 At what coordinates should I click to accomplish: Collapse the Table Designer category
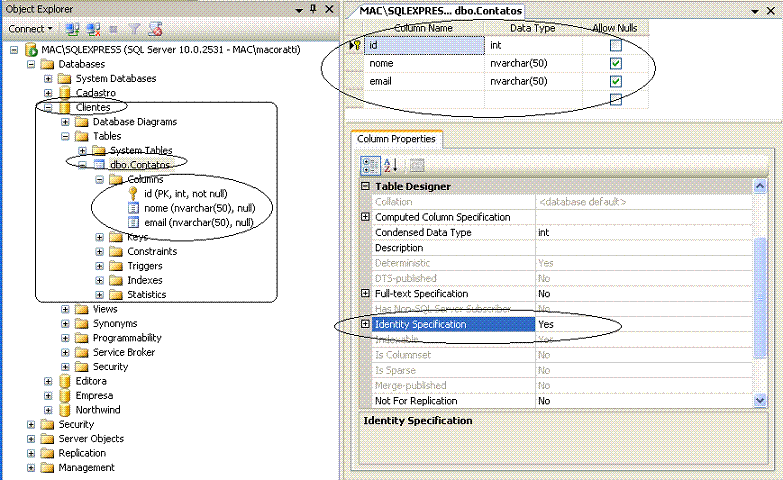coord(366,186)
